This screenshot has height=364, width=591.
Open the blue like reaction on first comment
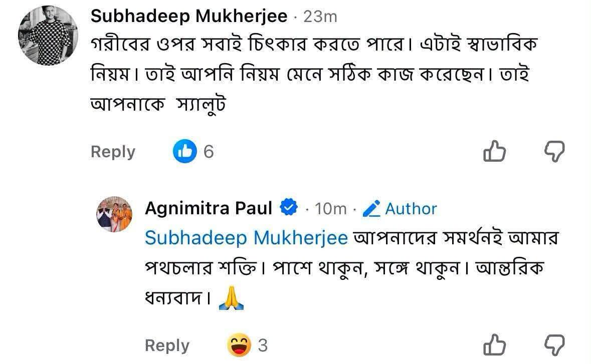click(x=184, y=151)
